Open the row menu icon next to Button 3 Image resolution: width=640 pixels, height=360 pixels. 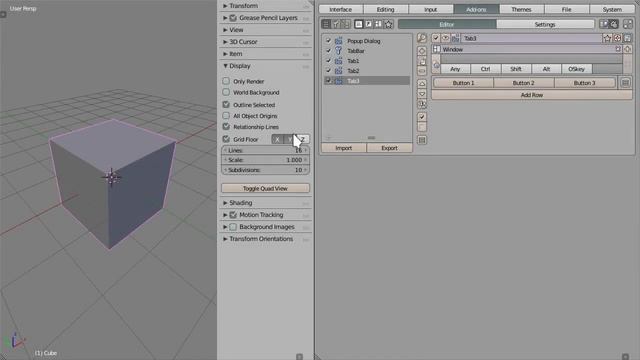(x=625, y=83)
